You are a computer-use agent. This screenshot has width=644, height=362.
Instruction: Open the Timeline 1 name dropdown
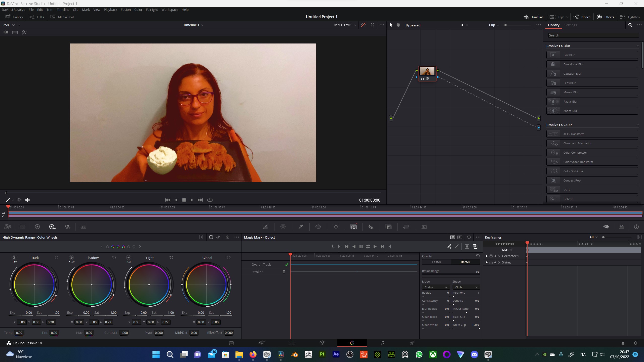tap(193, 25)
